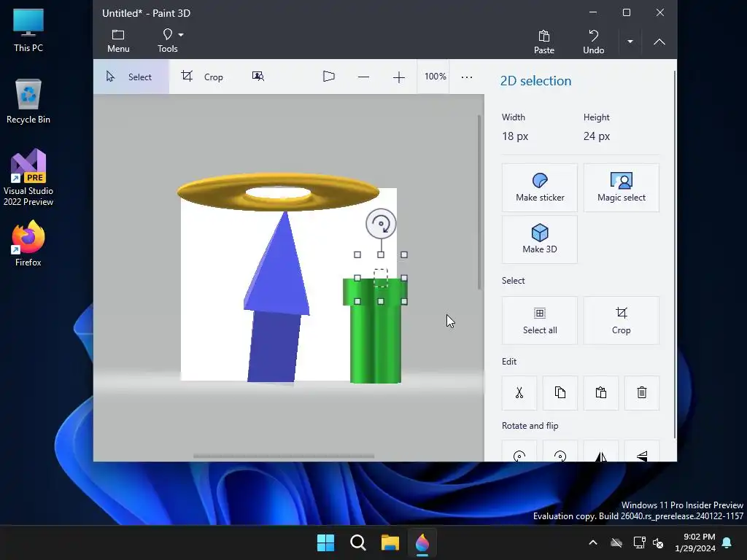This screenshot has width=747, height=560.
Task: Open the three-dots more options menu
Action: [466, 77]
